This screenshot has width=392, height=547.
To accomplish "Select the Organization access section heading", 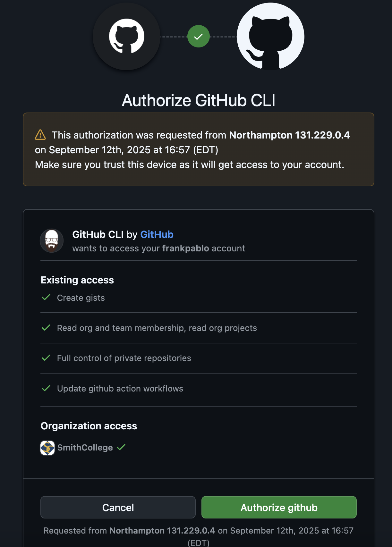I will tap(89, 426).
